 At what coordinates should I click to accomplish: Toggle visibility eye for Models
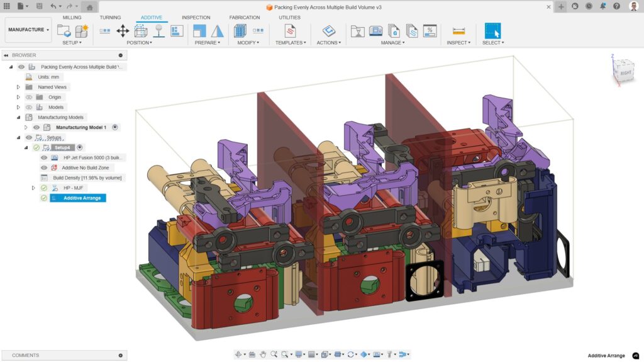29,107
